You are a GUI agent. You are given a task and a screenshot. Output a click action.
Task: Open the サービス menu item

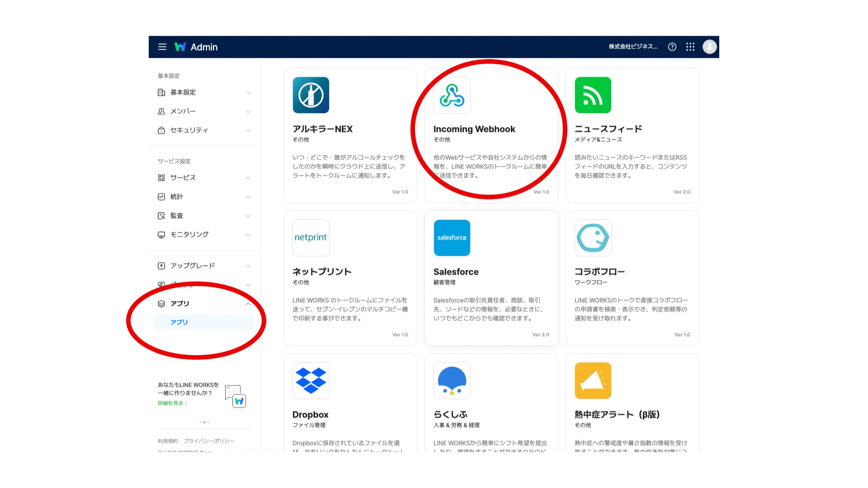[204, 178]
